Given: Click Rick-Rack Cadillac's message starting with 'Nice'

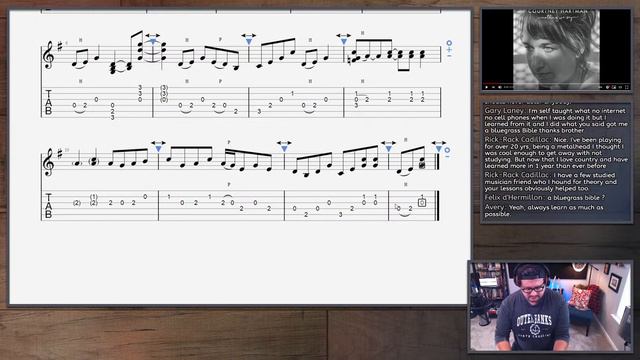Looking at the screenshot, I should tap(556, 153).
